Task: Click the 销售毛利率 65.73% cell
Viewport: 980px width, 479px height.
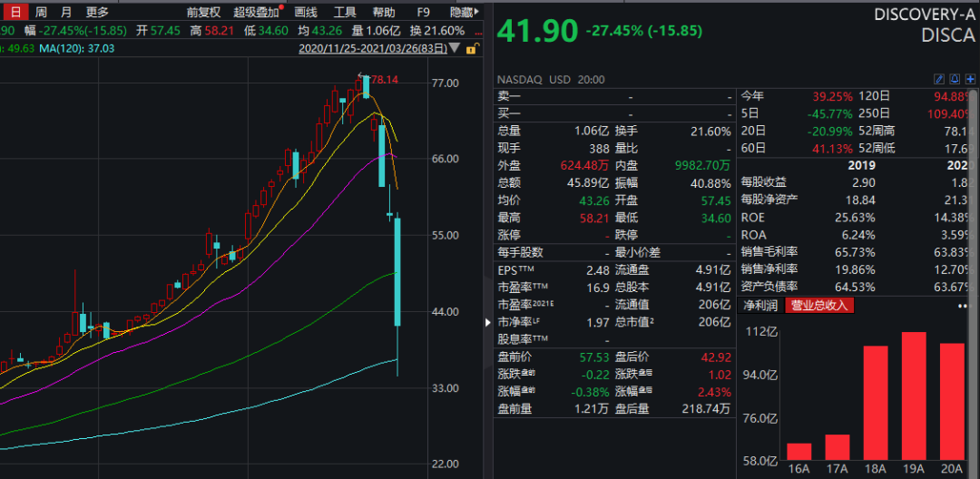Action: click(x=855, y=252)
